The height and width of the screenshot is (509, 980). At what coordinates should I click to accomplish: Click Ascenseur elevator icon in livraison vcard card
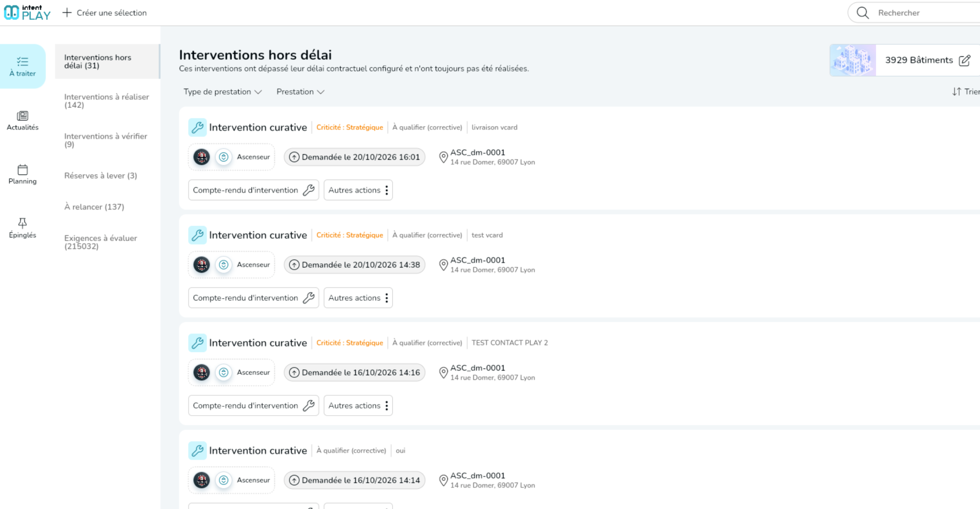[x=224, y=157]
